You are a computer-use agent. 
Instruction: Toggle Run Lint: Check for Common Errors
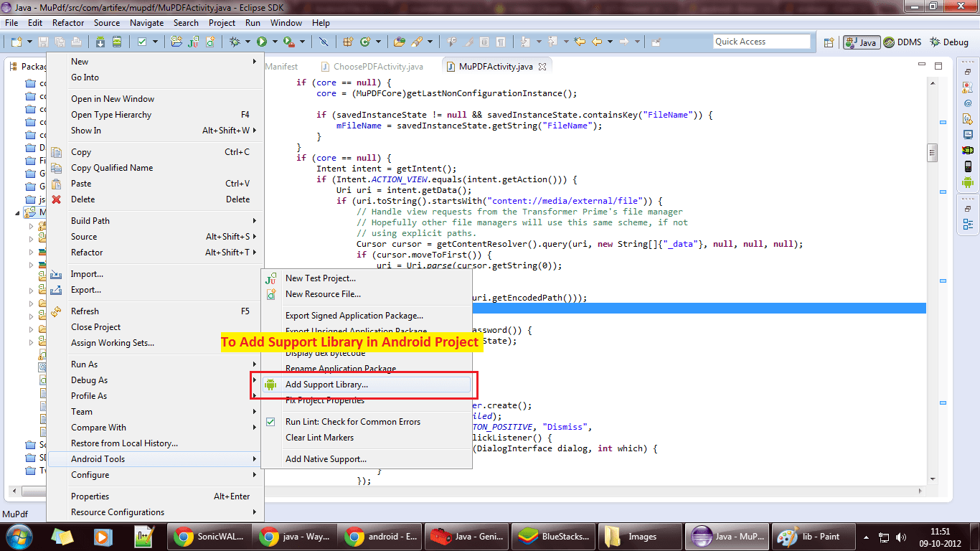[352, 422]
